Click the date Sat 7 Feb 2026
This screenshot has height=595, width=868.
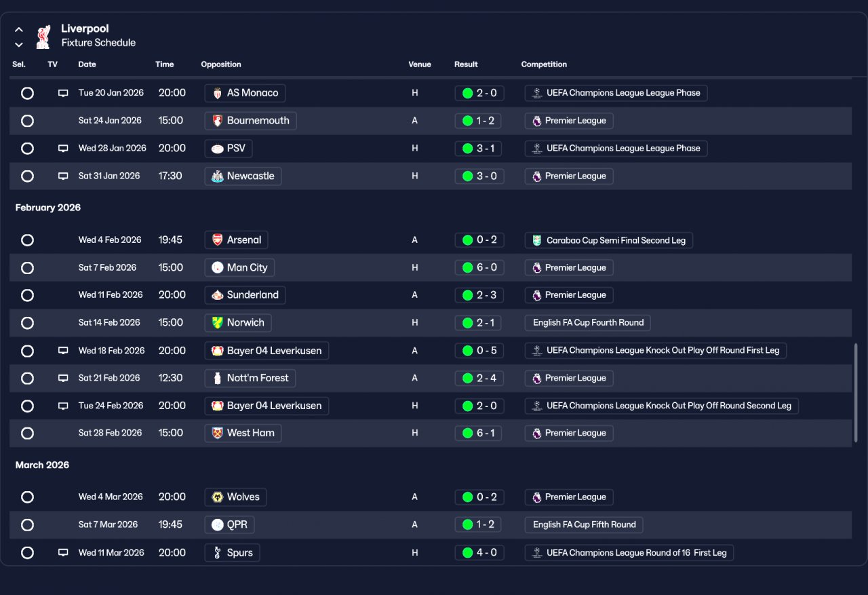(107, 268)
